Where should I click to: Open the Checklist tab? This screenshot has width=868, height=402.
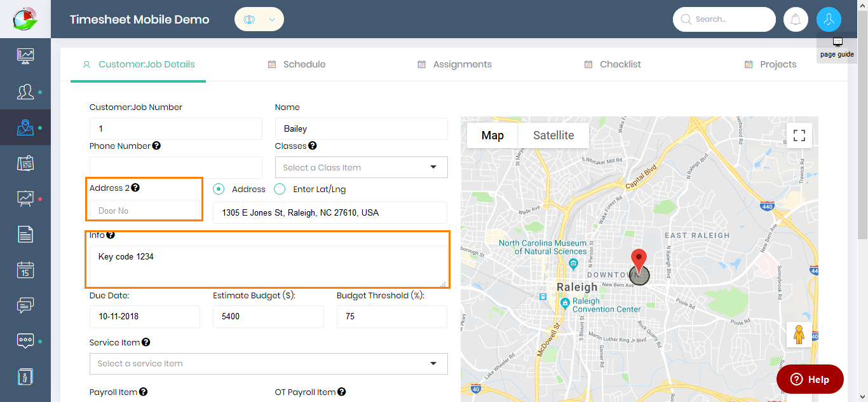[612, 64]
